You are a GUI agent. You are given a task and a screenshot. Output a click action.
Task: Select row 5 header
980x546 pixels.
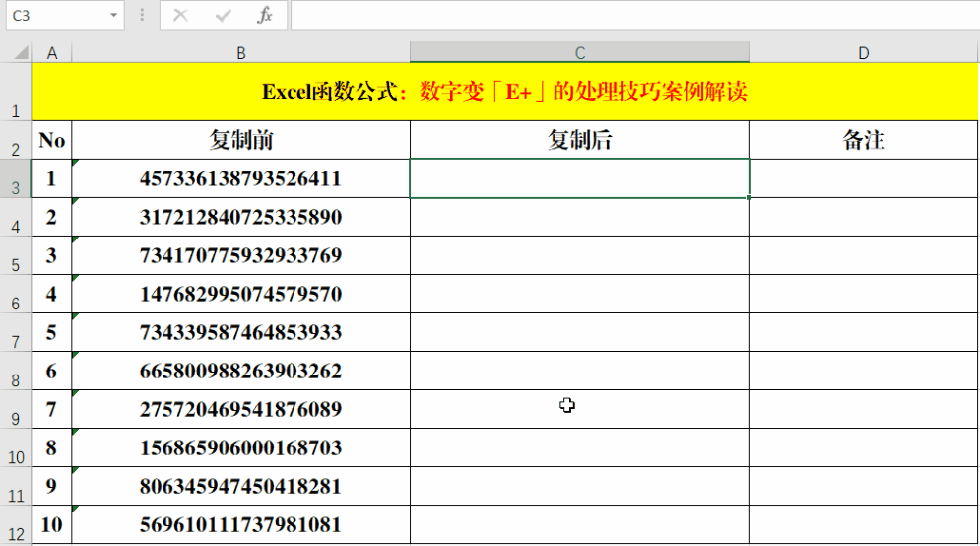(16, 256)
